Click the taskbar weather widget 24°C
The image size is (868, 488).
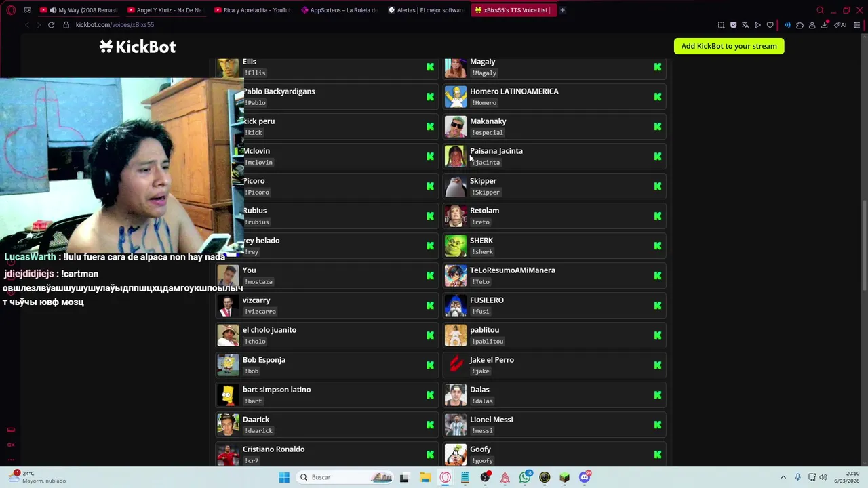37,477
